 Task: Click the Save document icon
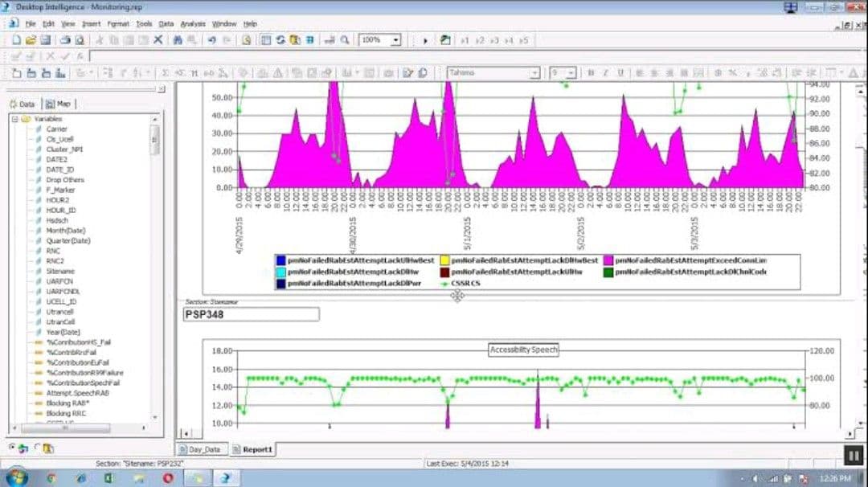tap(46, 39)
